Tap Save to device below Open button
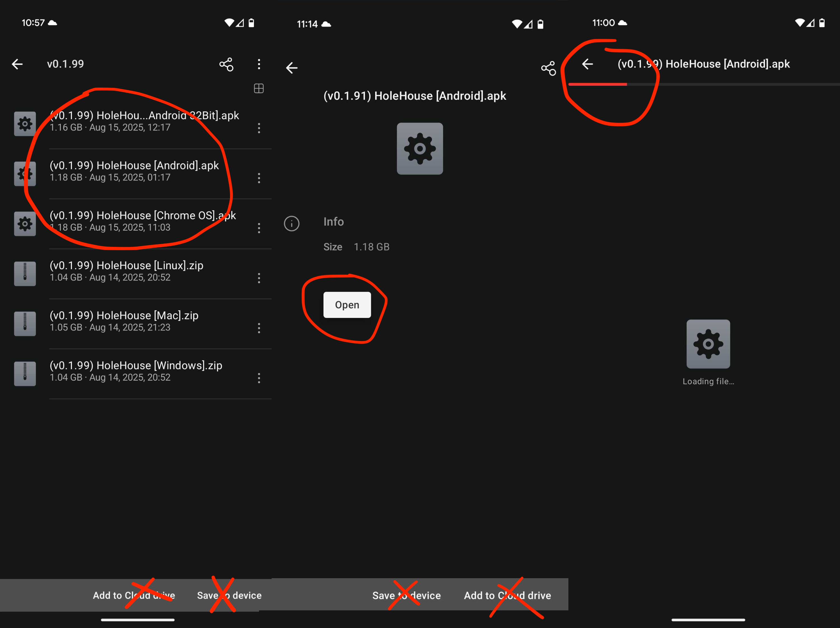840x628 pixels. pyautogui.click(x=406, y=595)
